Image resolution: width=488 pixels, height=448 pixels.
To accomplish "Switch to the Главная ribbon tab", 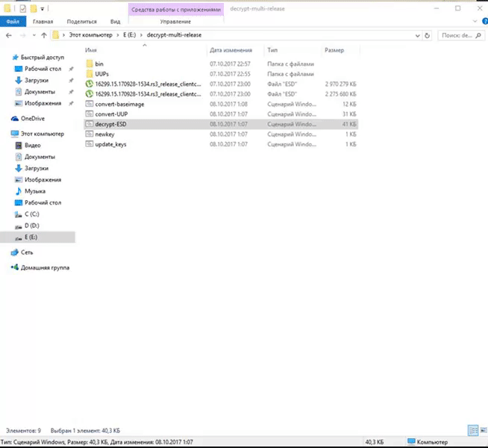I will (x=43, y=22).
